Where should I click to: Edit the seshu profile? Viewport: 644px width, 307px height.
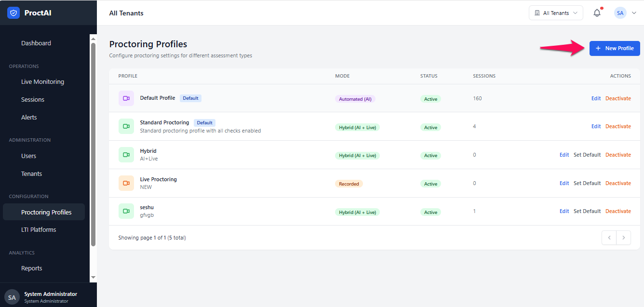click(564, 211)
